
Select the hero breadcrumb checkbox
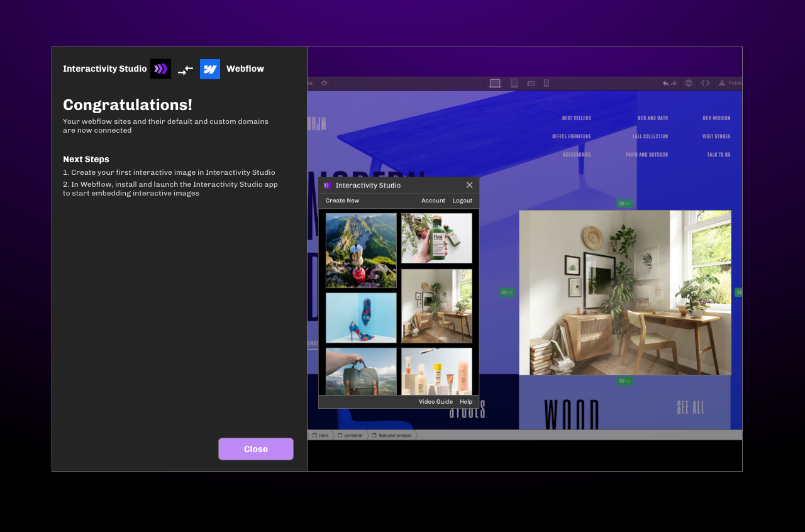pos(314,435)
